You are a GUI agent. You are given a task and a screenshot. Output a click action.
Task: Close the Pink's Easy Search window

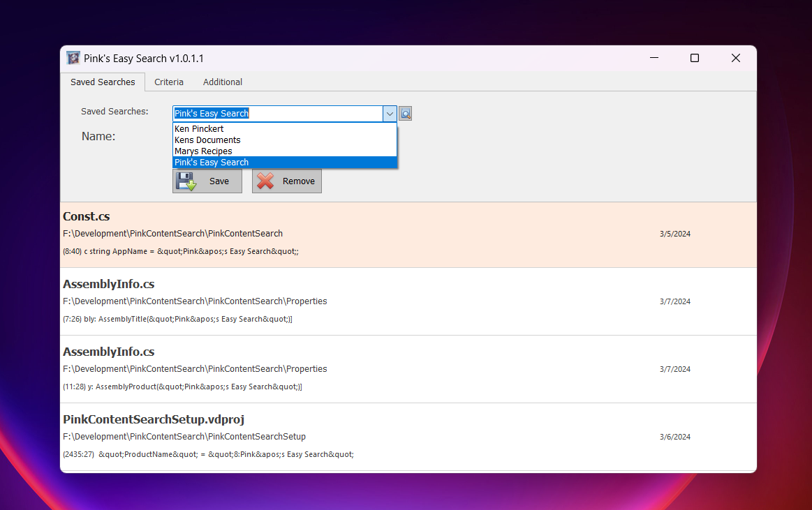coord(735,58)
